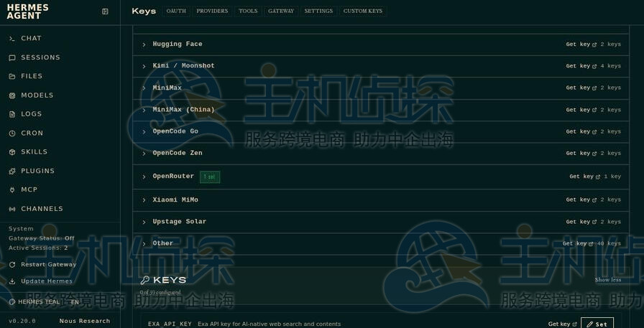Viewport: 644px width, 328px height.
Task: Click the Set button for EXA_API_KEY
Action: (597, 324)
